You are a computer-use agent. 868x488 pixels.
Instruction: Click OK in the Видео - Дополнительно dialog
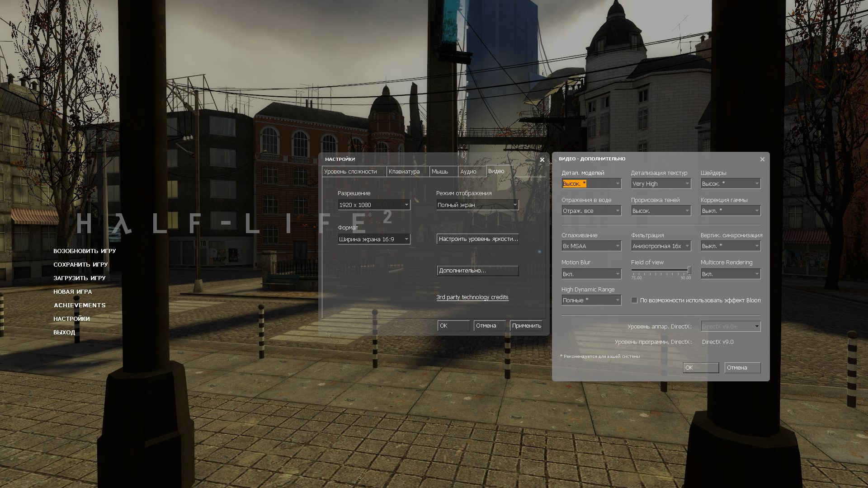click(701, 368)
